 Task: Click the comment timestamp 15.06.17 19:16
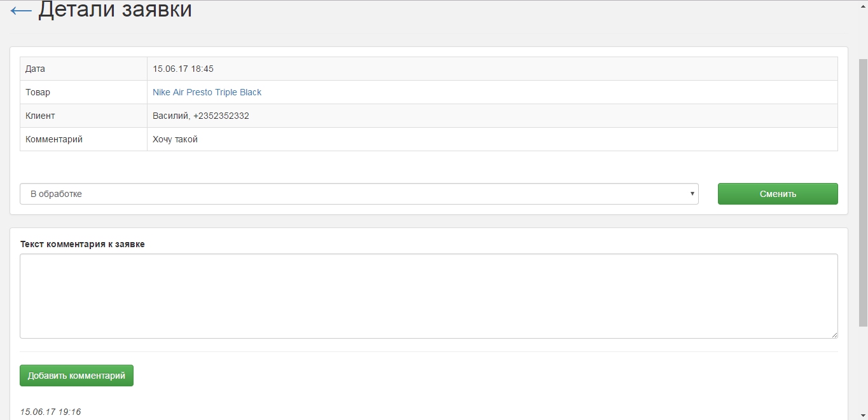(51, 412)
